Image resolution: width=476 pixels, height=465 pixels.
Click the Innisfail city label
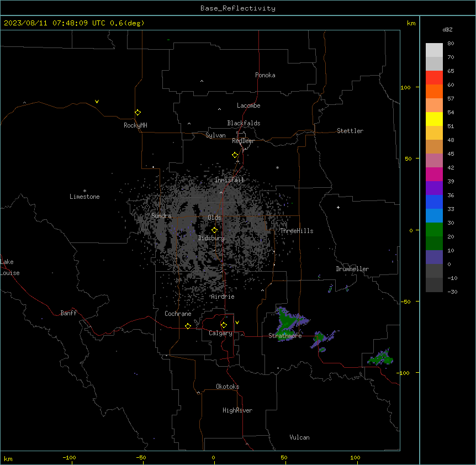coord(230,180)
